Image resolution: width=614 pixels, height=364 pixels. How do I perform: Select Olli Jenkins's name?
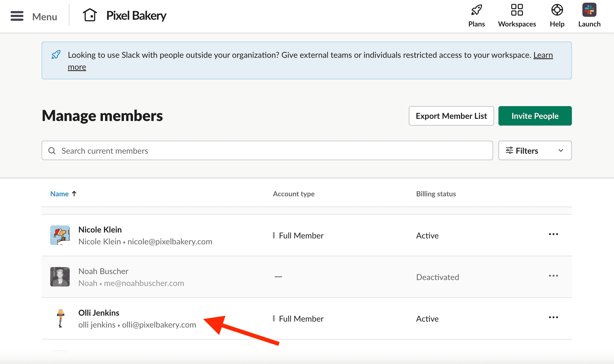coord(99,313)
